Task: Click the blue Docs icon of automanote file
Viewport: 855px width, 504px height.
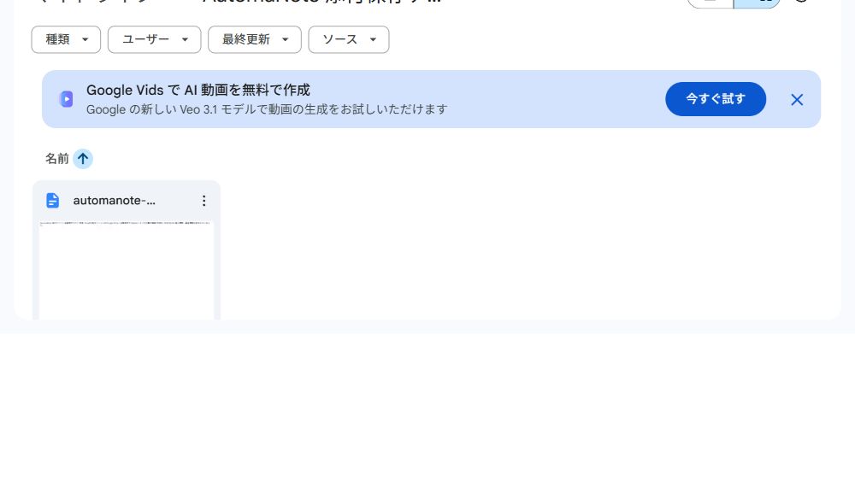Action: (x=52, y=201)
